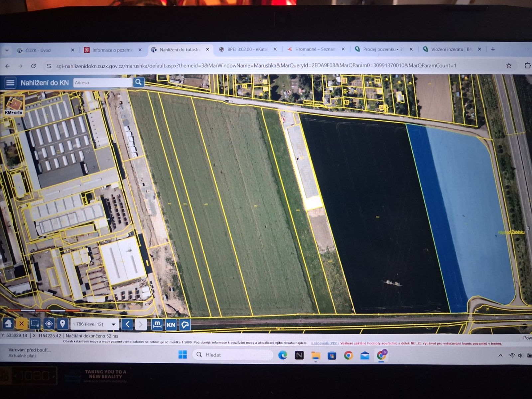Viewport: 532px width, 399px height.
Task: Click the KN cadastre info tool
Action: click(171, 325)
